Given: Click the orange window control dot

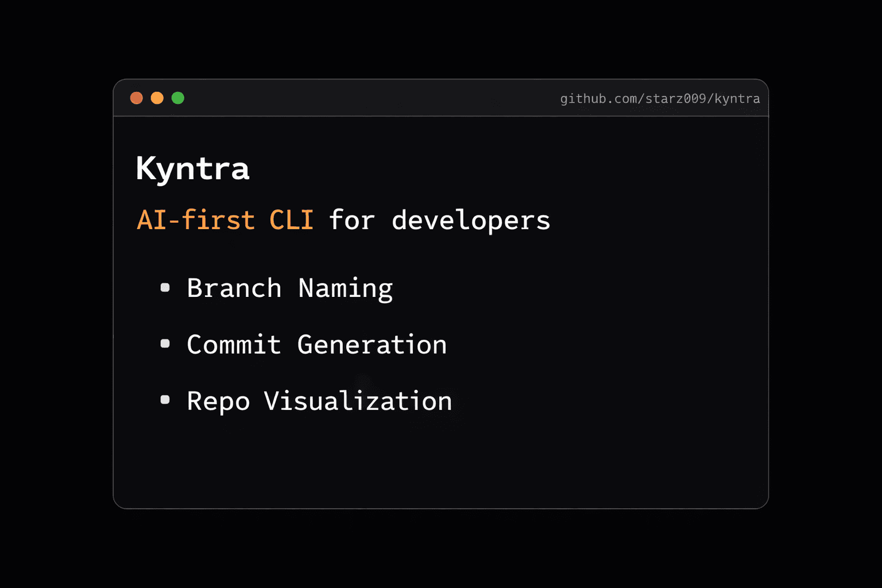Looking at the screenshot, I should (157, 98).
